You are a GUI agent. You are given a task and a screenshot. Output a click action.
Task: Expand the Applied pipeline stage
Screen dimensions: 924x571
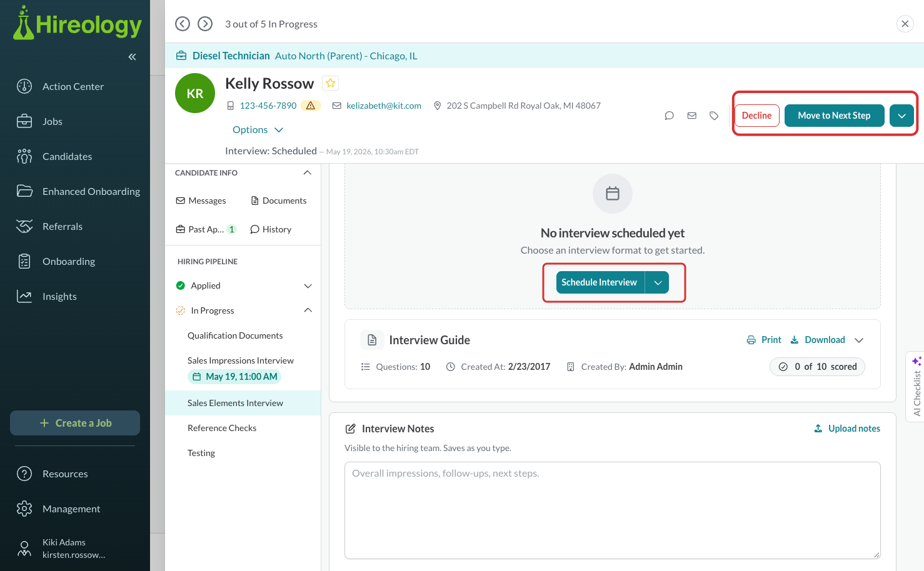(x=308, y=285)
